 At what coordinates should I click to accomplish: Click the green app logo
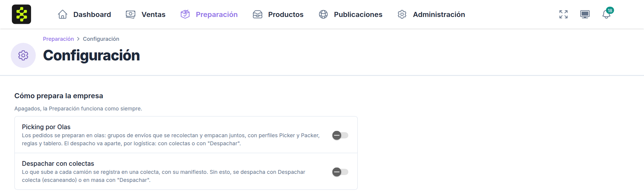21,14
